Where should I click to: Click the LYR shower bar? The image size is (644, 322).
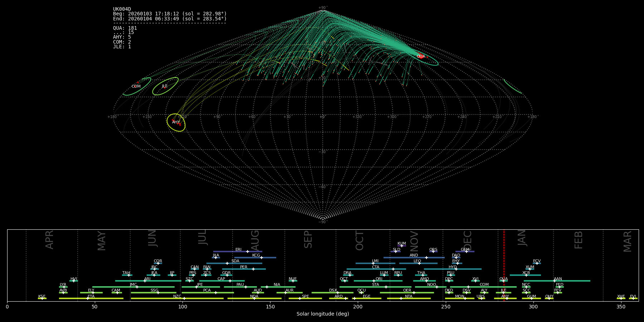(63, 287)
